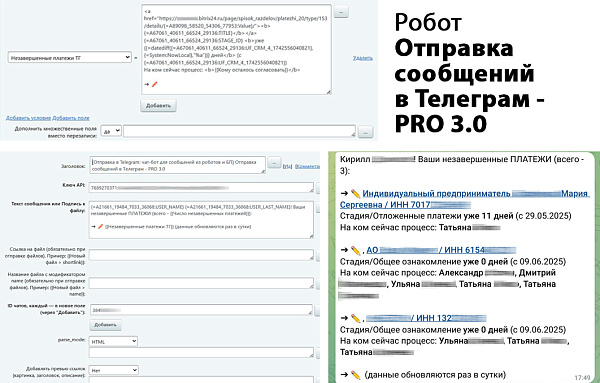Click the 'Добавить поле' link

71,118
